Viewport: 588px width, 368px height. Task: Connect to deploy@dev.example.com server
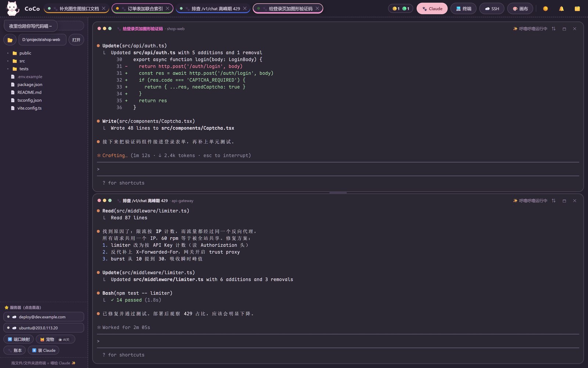coord(44,317)
